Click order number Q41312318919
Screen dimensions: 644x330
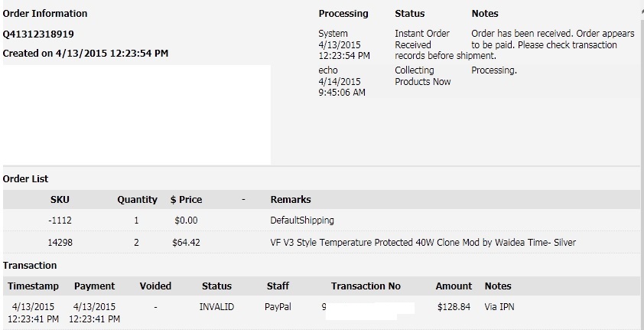[38, 34]
